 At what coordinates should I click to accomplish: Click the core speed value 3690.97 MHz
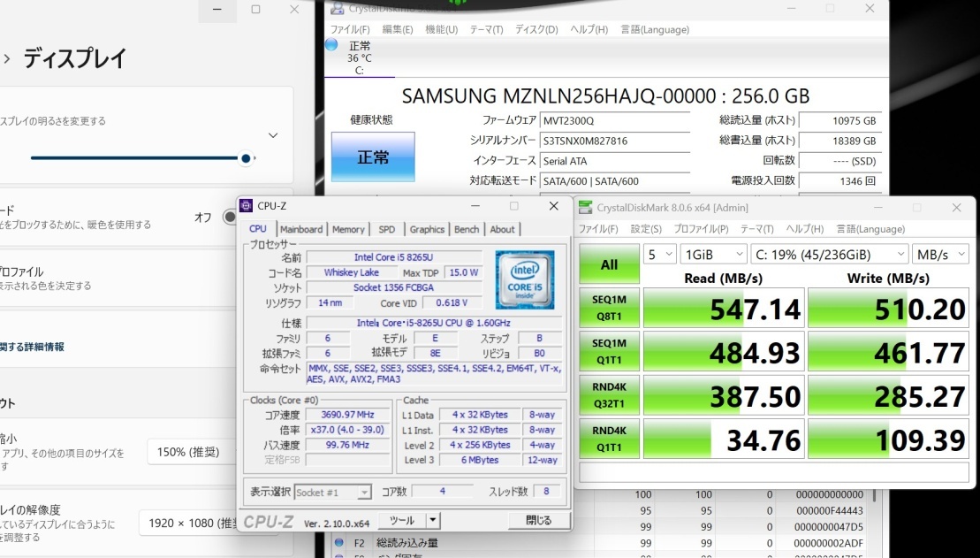[x=347, y=415]
